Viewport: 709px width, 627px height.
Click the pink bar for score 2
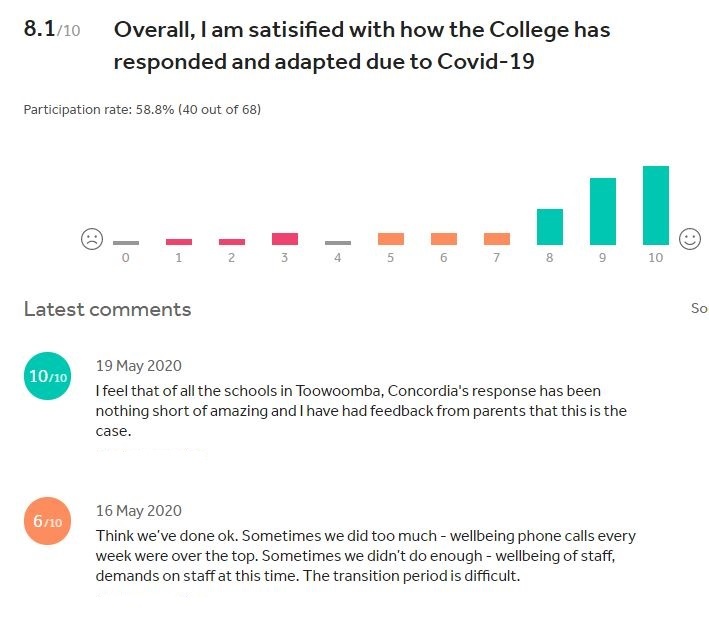tap(232, 242)
